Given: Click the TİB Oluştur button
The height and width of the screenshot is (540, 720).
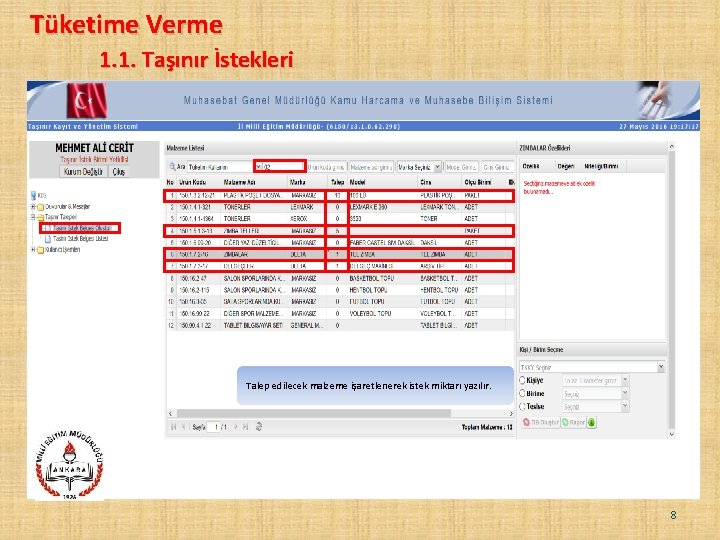Looking at the screenshot, I should click(540, 422).
